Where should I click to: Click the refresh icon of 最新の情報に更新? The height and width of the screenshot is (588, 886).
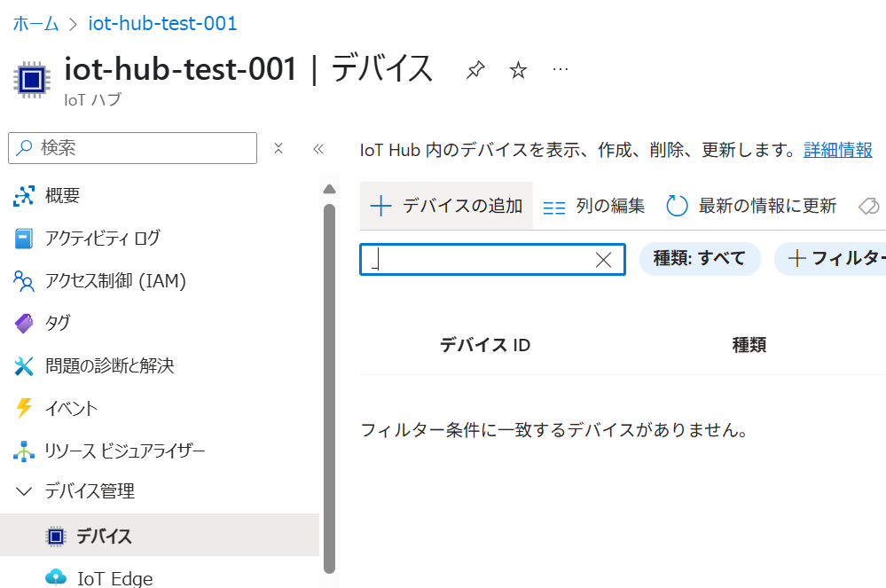(677, 206)
